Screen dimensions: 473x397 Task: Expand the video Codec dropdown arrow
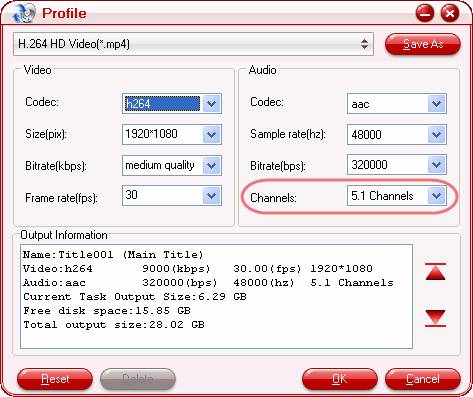point(211,104)
